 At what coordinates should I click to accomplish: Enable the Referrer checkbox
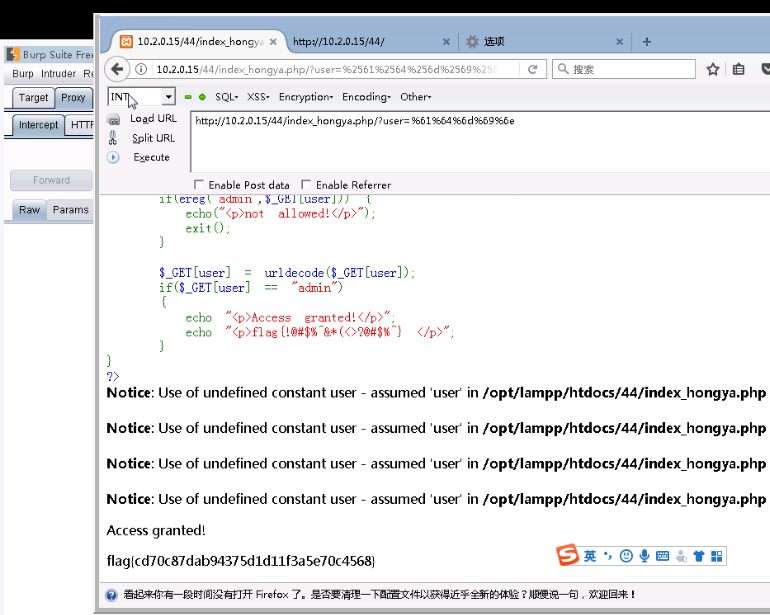306,185
